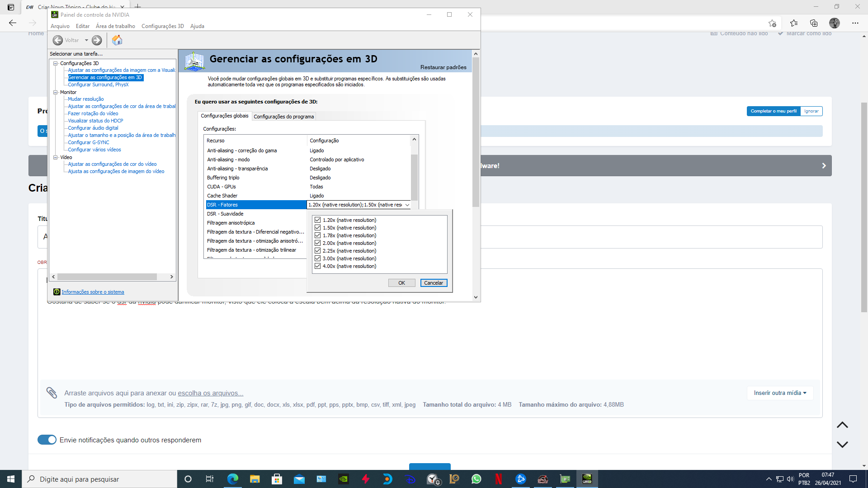This screenshot has width=868, height=488.
Task: Uncheck 1.50x native resolution DSR factor
Action: (317, 228)
